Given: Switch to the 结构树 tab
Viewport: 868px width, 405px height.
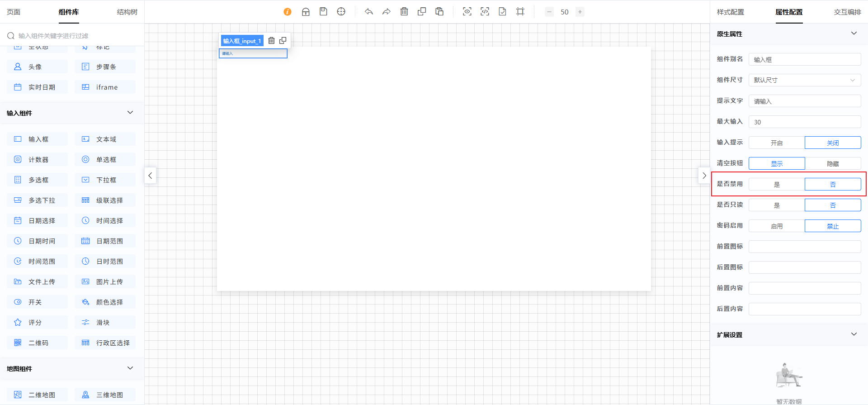Looking at the screenshot, I should [127, 12].
